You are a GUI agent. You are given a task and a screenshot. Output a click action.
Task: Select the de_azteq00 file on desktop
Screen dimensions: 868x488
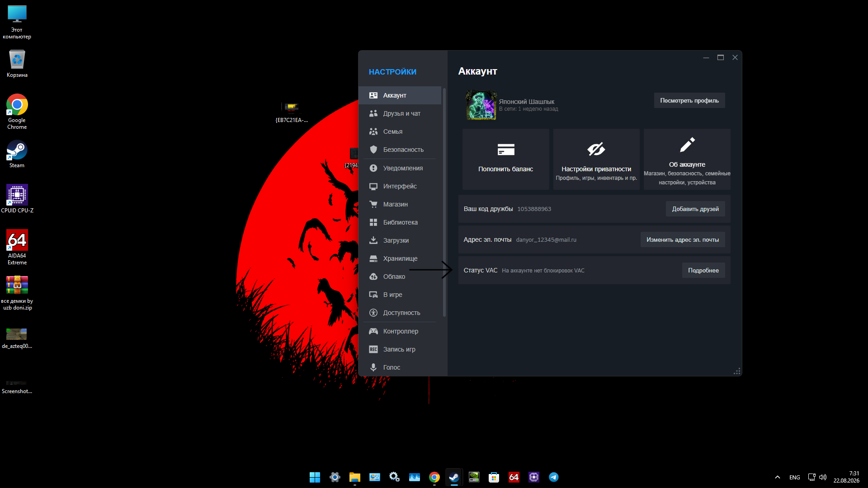[x=17, y=338]
